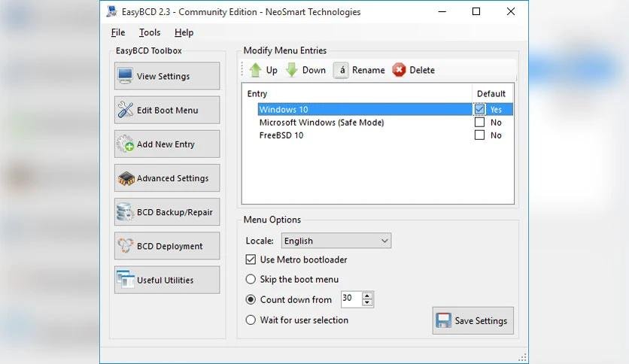Image resolution: width=629 pixels, height=364 pixels.
Task: Move entry down with Down arrow
Action: [292, 70]
